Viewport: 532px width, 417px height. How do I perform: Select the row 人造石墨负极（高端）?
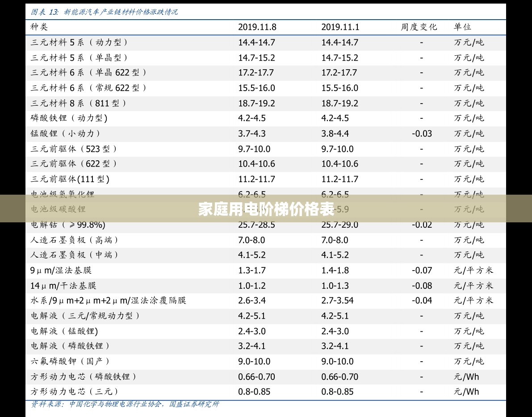tap(266, 240)
